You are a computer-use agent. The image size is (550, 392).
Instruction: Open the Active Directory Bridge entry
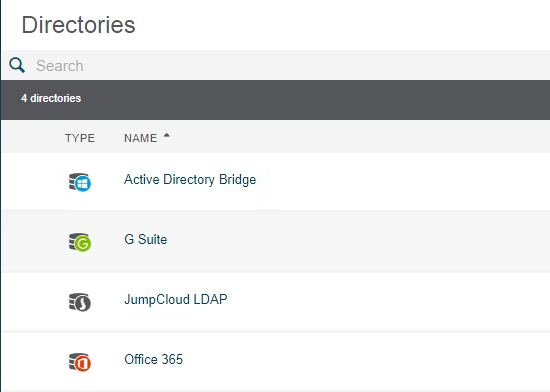point(190,180)
